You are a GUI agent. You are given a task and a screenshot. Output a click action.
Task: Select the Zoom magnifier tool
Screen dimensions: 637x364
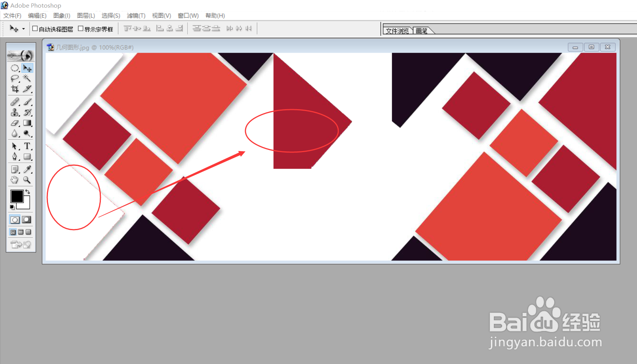(27, 180)
